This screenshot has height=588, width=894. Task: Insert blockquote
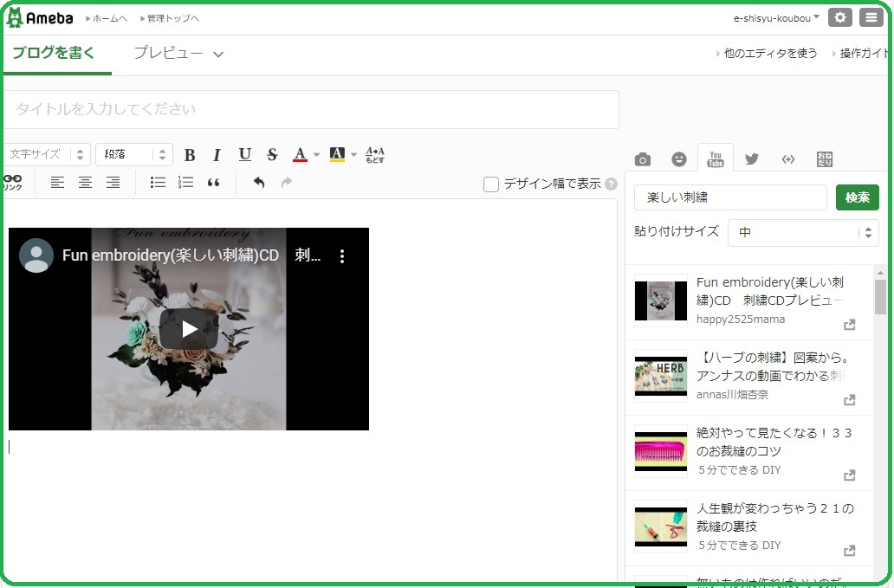click(x=213, y=183)
